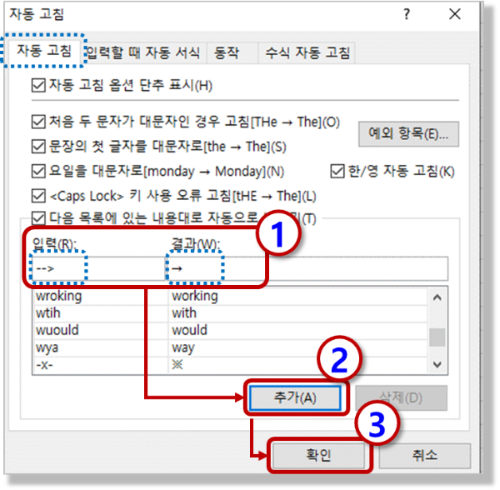
Task: Click the list scrollbar down arrow
Action: 437,364
